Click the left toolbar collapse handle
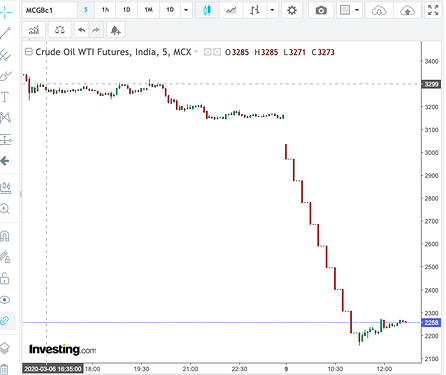446x375 pixels. coord(21,194)
